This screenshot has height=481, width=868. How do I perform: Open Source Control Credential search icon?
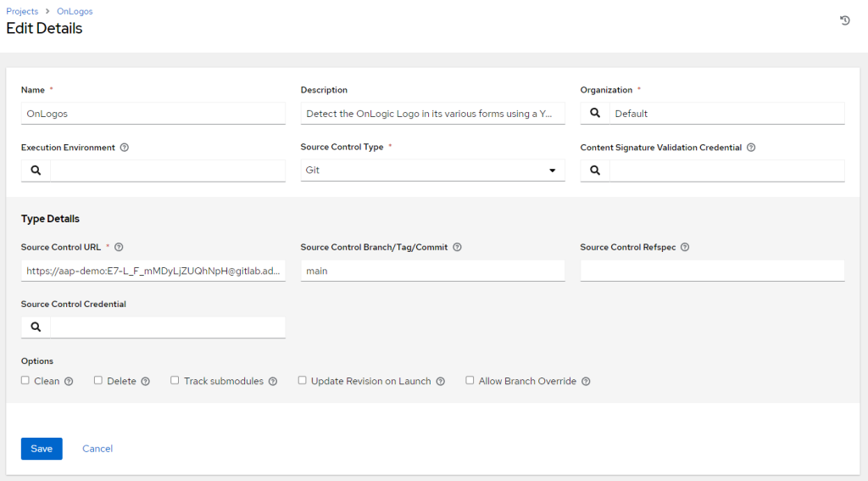pyautogui.click(x=36, y=327)
